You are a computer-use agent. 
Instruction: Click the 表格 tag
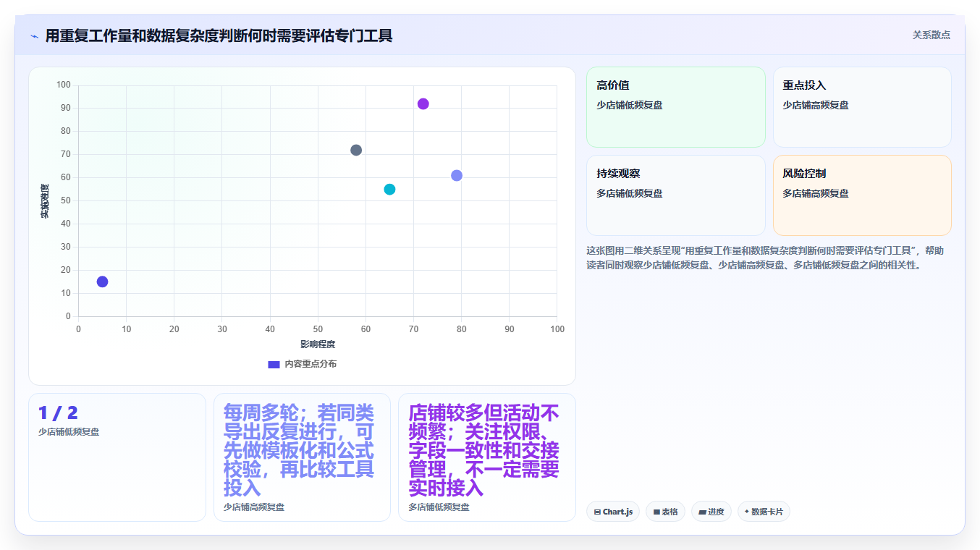coord(665,512)
